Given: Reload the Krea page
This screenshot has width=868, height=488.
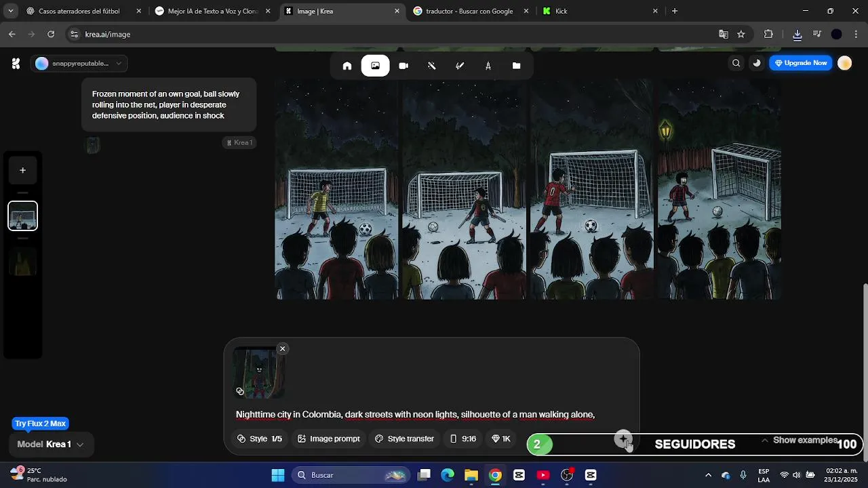Looking at the screenshot, I should pyautogui.click(x=51, y=34).
